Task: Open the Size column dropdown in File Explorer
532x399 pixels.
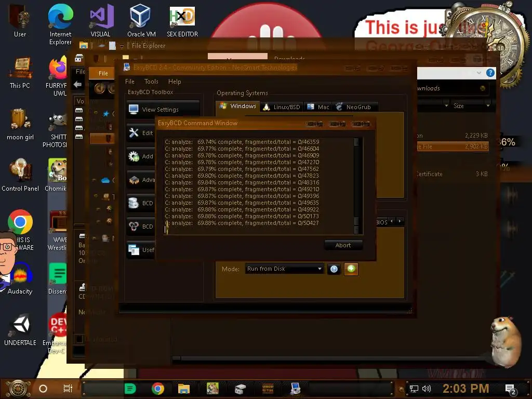Action: (487, 106)
